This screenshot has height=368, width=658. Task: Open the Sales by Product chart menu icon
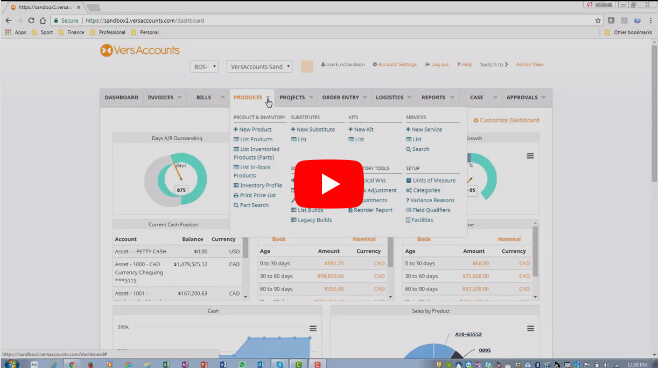click(530, 328)
